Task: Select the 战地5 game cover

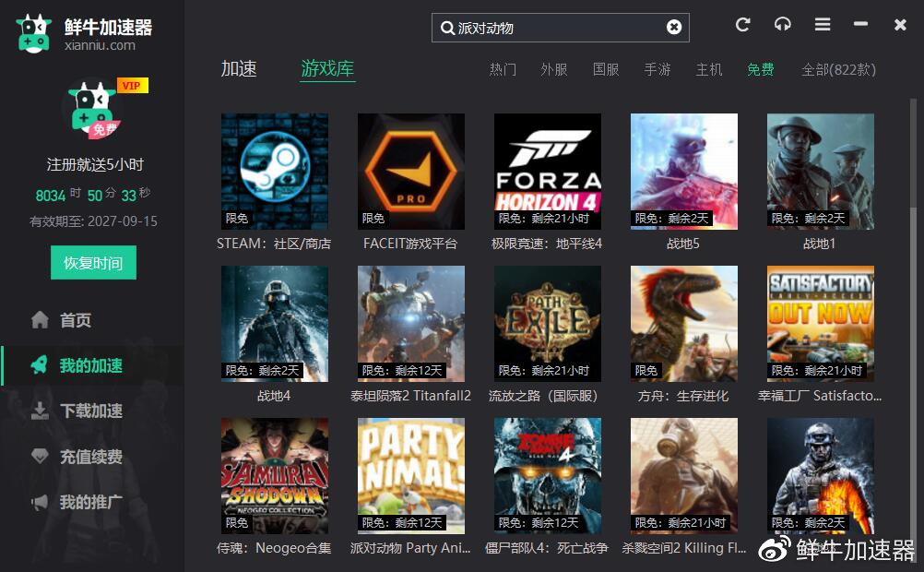Action: [x=683, y=171]
